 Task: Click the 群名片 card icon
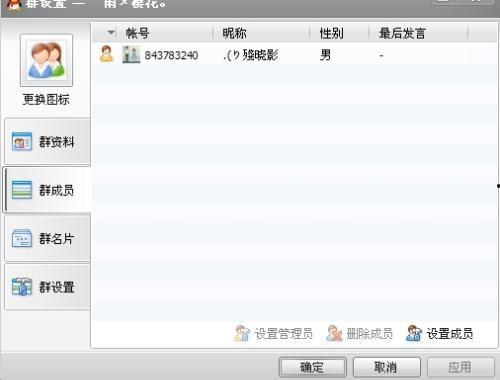click(22, 238)
